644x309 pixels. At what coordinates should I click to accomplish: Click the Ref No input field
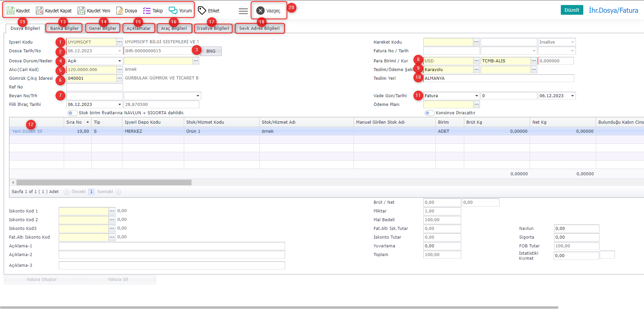[x=95, y=87]
